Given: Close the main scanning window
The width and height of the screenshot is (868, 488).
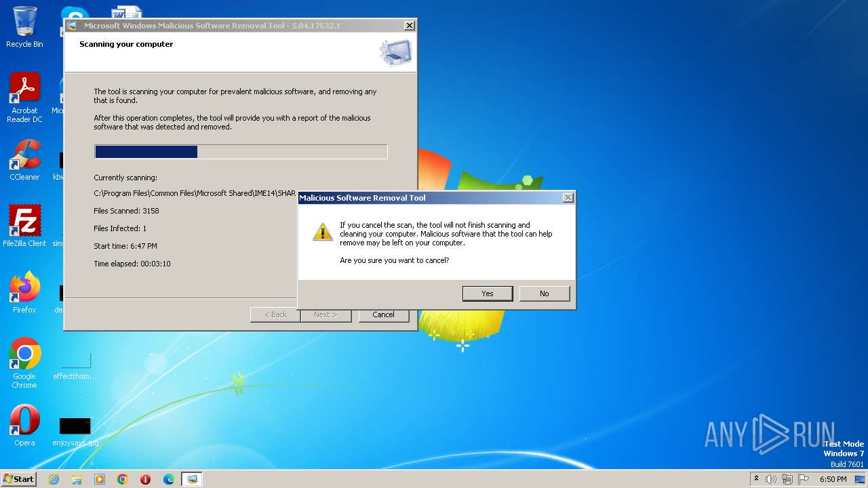Looking at the screenshot, I should (x=410, y=26).
